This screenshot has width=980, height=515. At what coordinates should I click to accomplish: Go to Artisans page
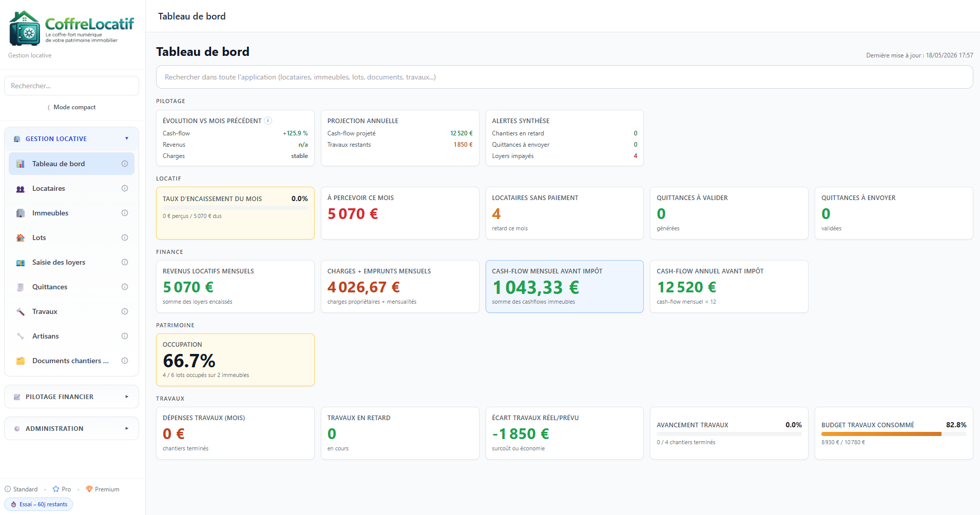71,336
